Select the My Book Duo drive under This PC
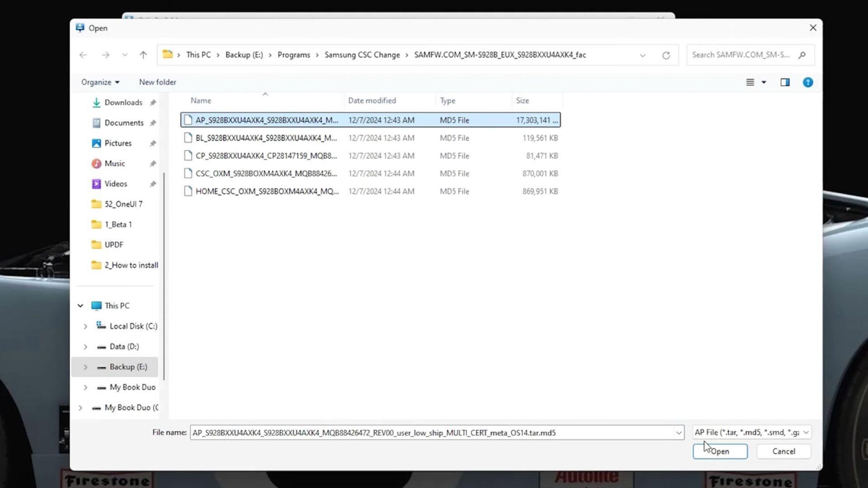The height and width of the screenshot is (488, 868). pyautogui.click(x=132, y=387)
